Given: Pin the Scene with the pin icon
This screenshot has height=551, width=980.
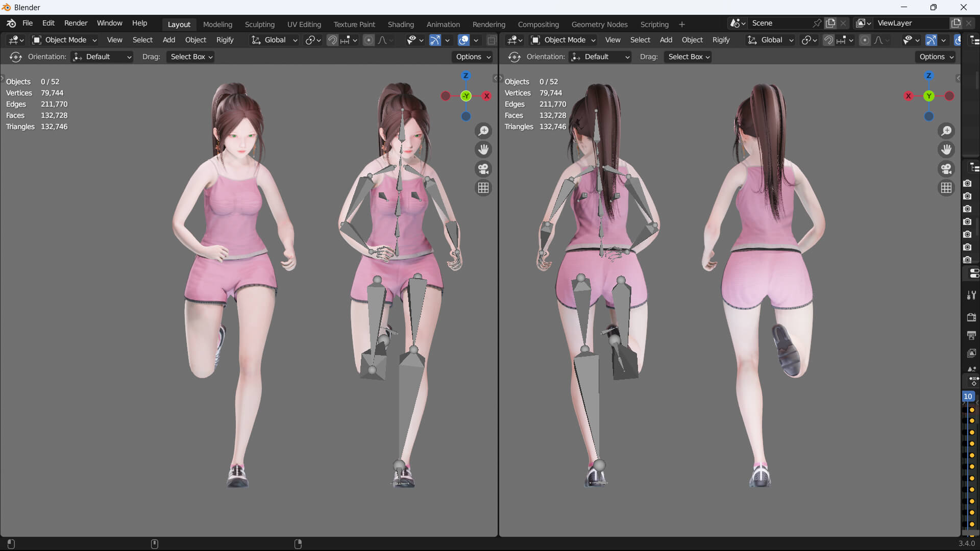Looking at the screenshot, I should click(x=817, y=23).
